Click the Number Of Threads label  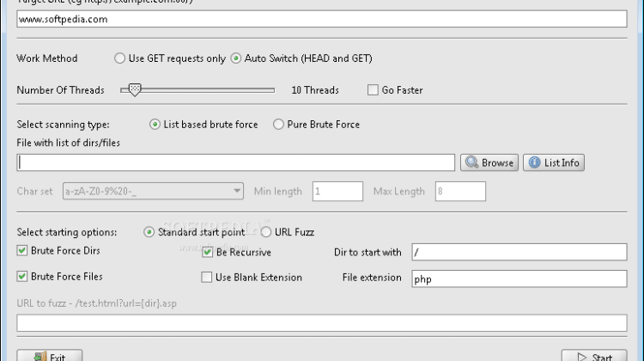point(60,90)
